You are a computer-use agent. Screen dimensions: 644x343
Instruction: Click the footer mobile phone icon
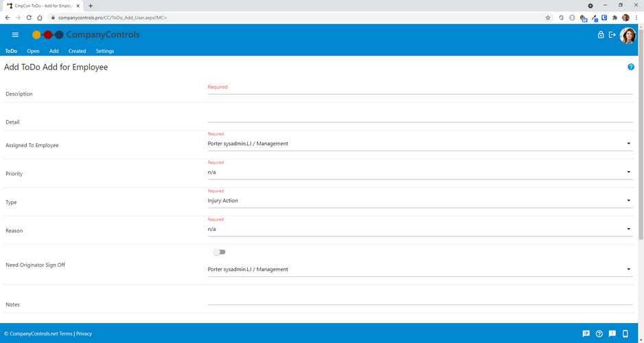point(625,333)
